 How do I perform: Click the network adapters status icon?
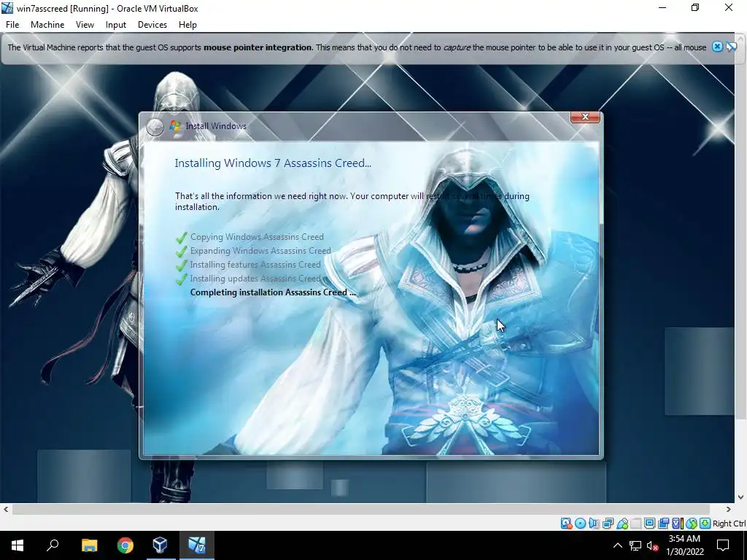[x=608, y=524]
